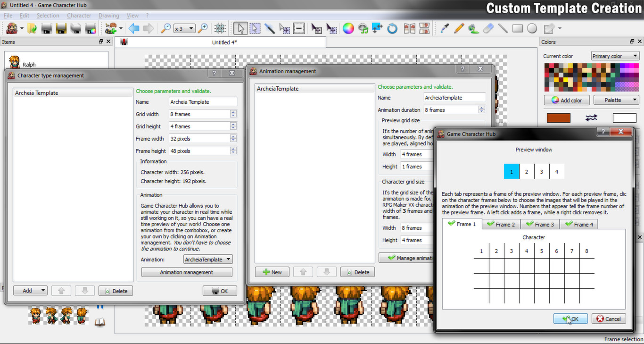Viewport: 644px width, 344px height.
Task: Click the Animation management button
Action: coord(187,272)
